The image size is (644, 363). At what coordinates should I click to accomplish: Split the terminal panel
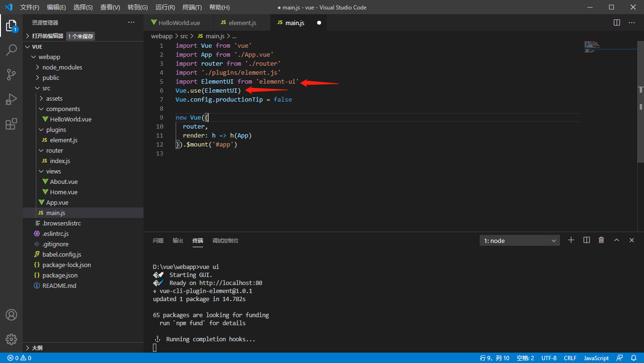click(x=586, y=240)
